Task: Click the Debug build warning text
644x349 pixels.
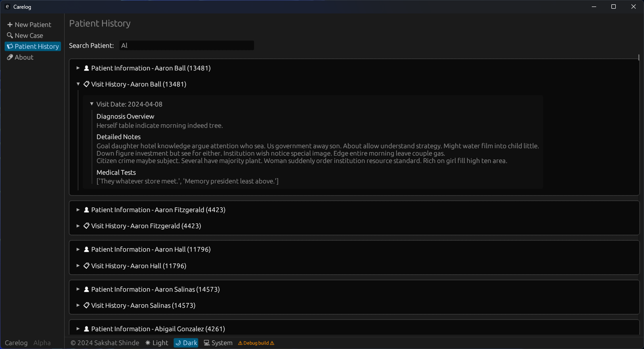Action: [256, 343]
